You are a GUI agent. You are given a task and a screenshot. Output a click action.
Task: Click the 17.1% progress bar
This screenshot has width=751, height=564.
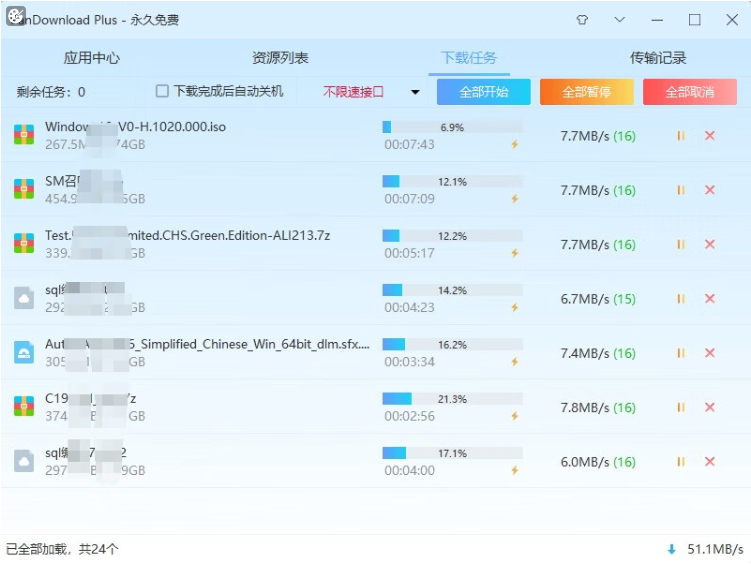click(x=453, y=453)
